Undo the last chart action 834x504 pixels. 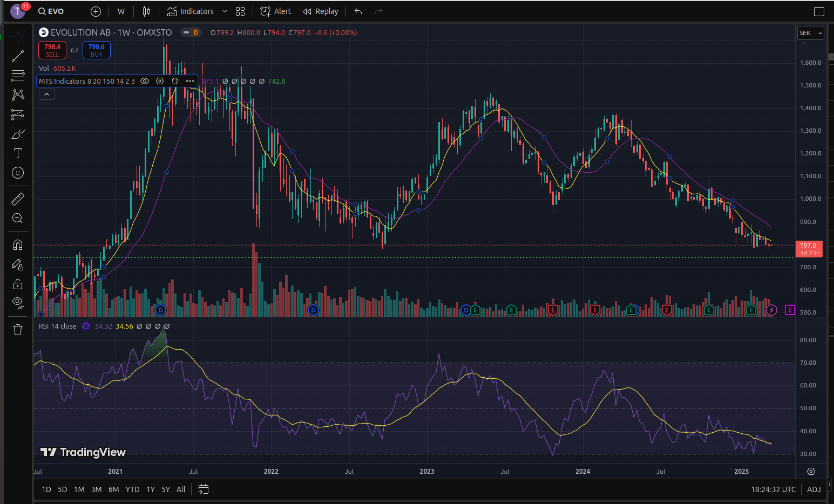pos(358,11)
